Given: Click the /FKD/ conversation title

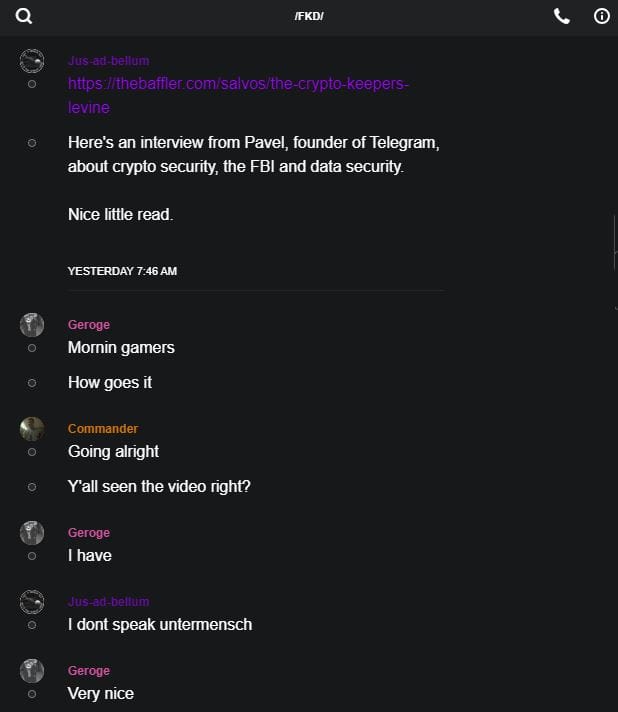Looking at the screenshot, I should click(309, 17).
